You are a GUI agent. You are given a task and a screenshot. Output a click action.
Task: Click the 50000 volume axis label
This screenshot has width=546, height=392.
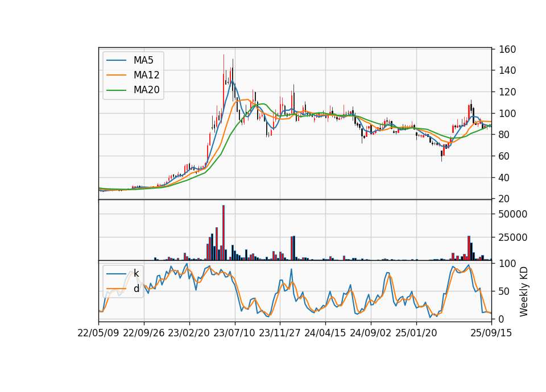click(513, 214)
